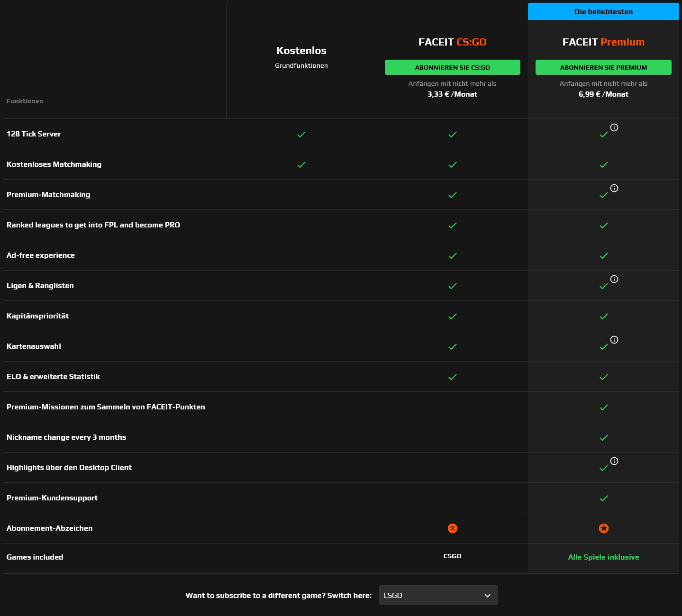Click the Abonnement-Abzeichen feature label
682x616 pixels.
click(50, 528)
